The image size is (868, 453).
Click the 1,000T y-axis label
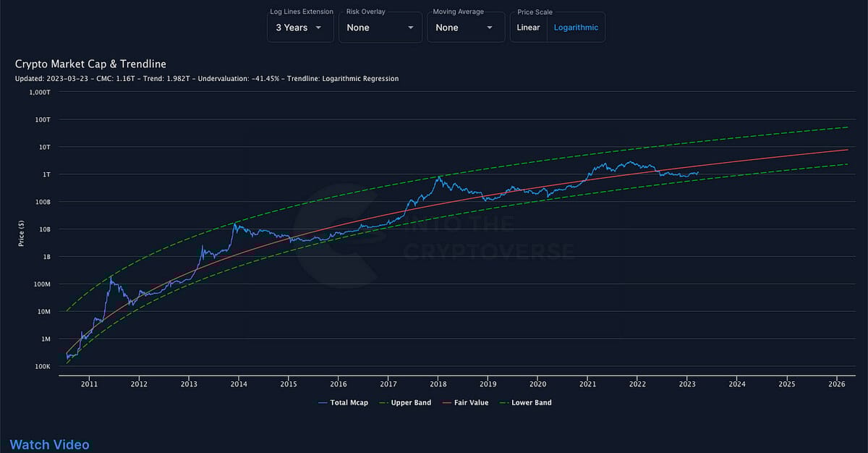(40, 92)
